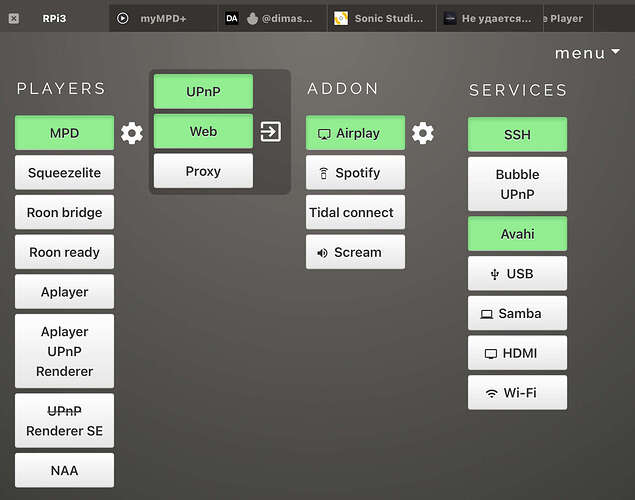Switch to @dimas browser tab
The height and width of the screenshot is (500, 635).
coord(273,18)
